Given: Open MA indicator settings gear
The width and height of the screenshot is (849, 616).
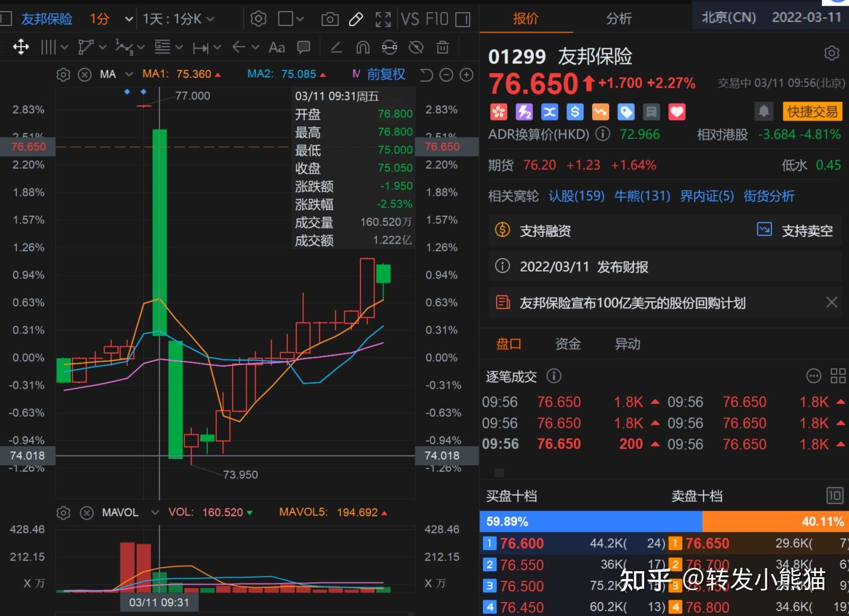Looking at the screenshot, I should point(64,75).
